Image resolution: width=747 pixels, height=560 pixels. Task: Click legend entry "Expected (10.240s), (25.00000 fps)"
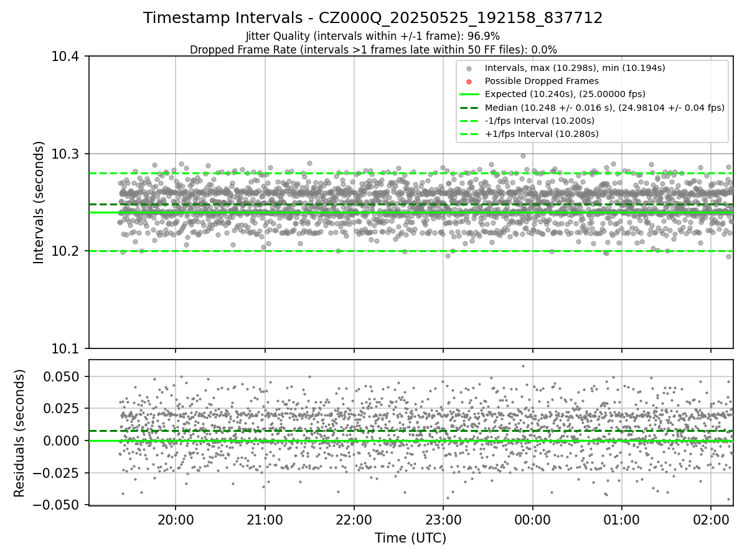(565, 94)
